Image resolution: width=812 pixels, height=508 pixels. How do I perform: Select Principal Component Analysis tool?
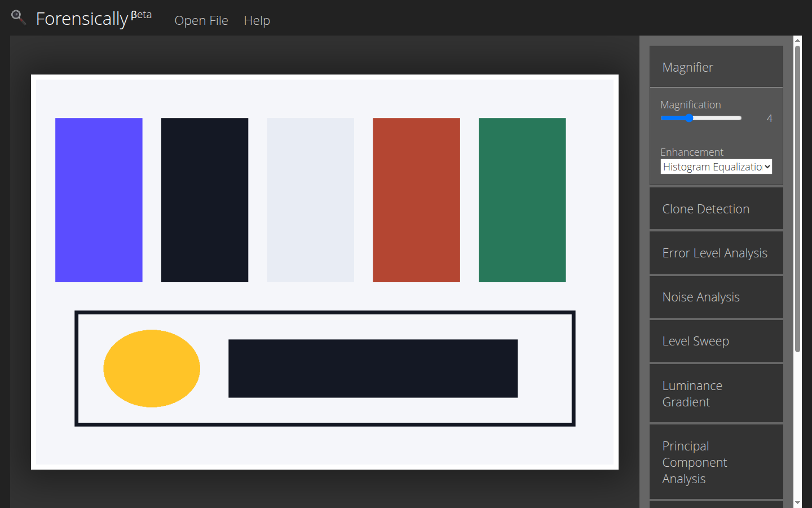(716, 462)
